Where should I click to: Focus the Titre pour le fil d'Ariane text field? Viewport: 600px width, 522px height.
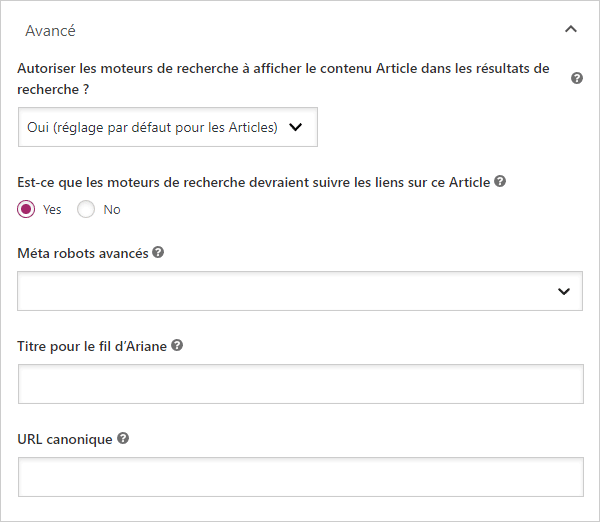300,384
